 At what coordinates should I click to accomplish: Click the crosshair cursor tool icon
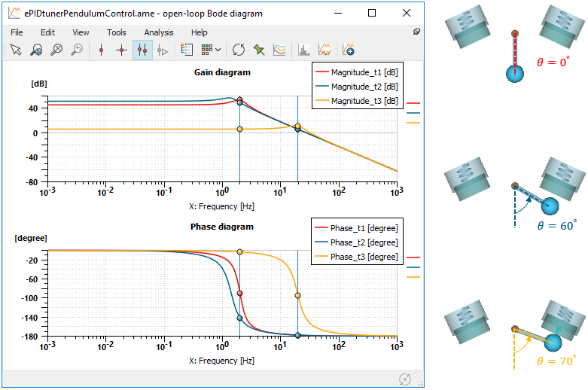click(121, 50)
